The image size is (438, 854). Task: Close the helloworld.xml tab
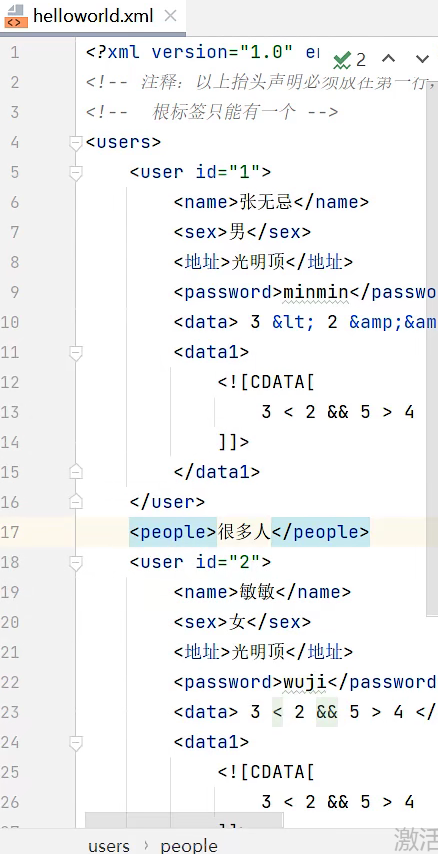click(171, 16)
